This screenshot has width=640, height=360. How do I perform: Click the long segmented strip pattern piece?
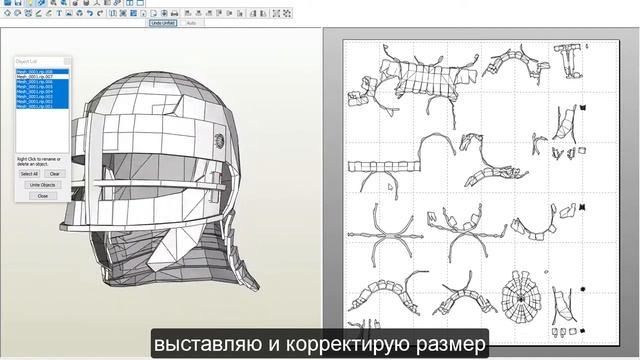pyautogui.click(x=385, y=166)
